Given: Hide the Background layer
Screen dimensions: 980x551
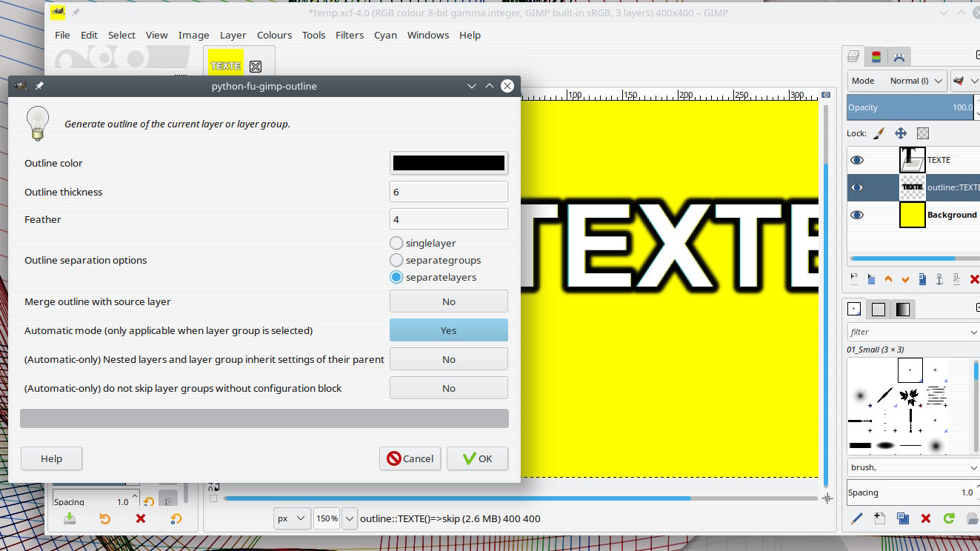Looking at the screenshot, I should tap(857, 215).
